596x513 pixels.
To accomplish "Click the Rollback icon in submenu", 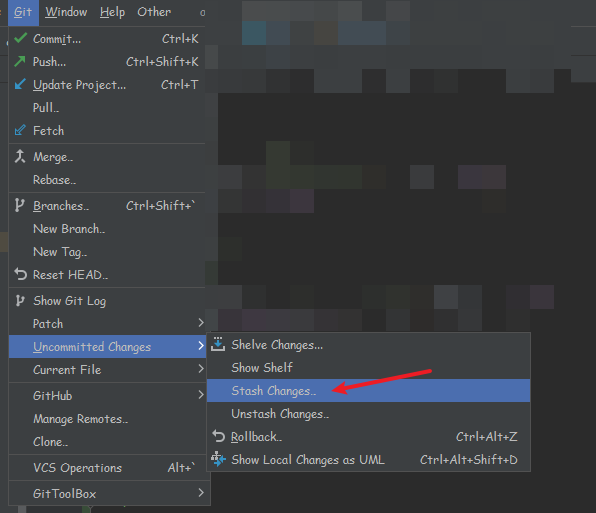I will coord(219,436).
